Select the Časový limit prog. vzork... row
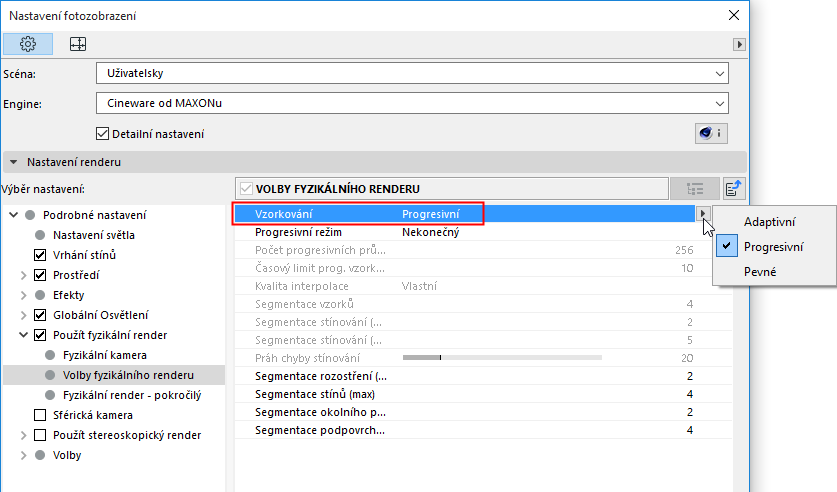The image size is (837, 492). click(483, 268)
